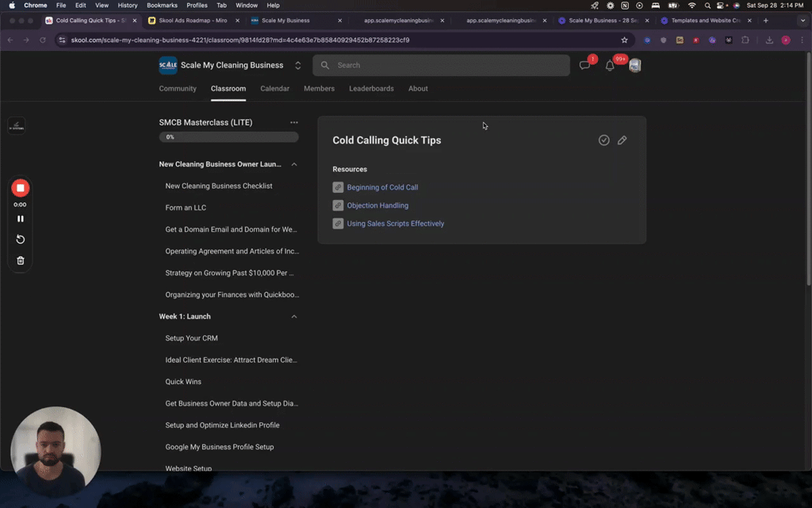
Task: Bookmark page with the star icon
Action: 625,40
